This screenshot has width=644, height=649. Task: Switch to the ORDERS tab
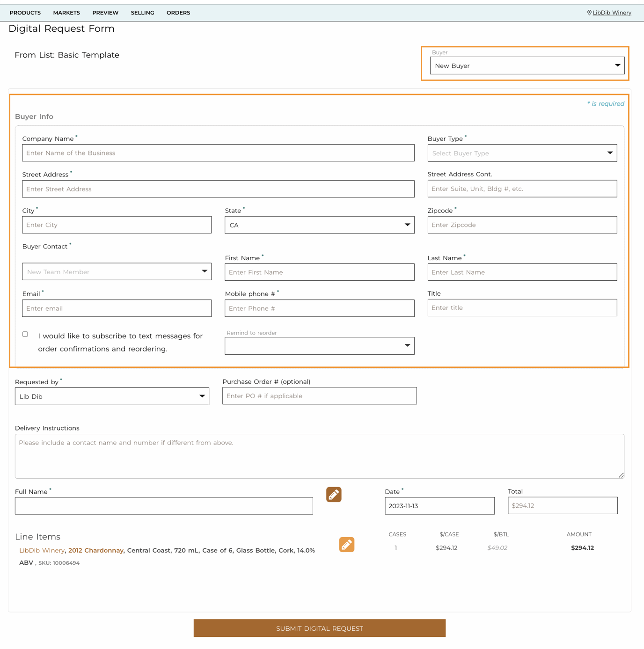[x=178, y=13]
